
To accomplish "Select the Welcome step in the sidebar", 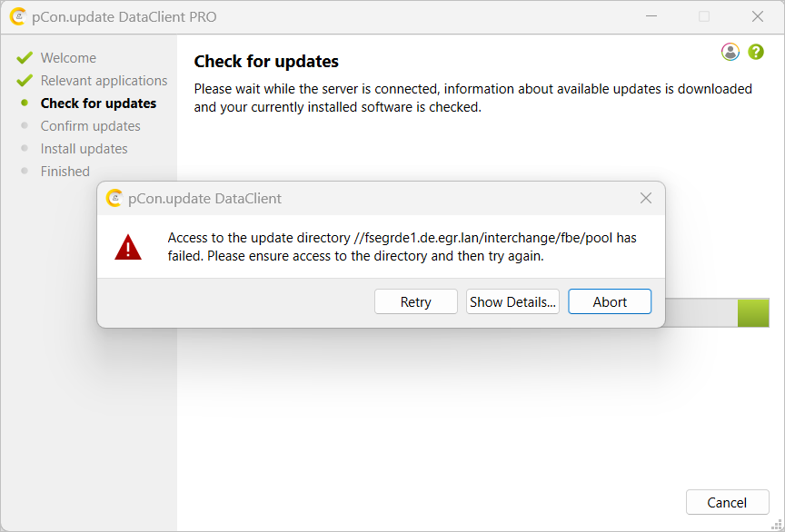I will click(68, 58).
